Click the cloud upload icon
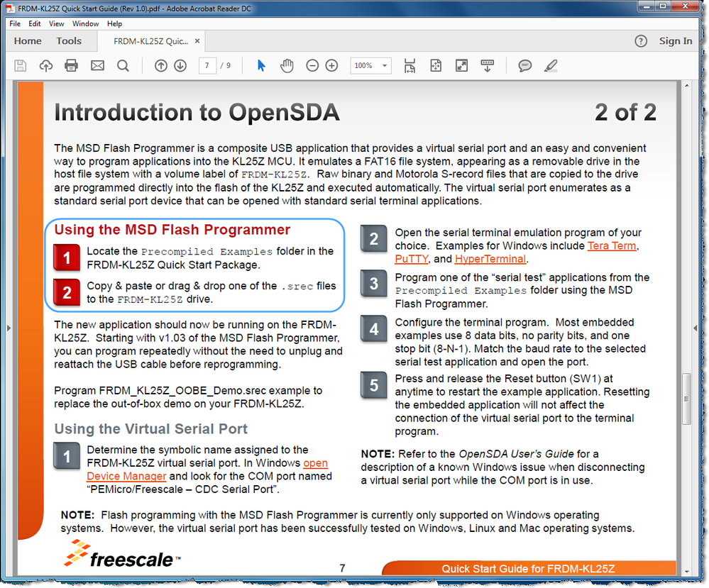 (45, 65)
